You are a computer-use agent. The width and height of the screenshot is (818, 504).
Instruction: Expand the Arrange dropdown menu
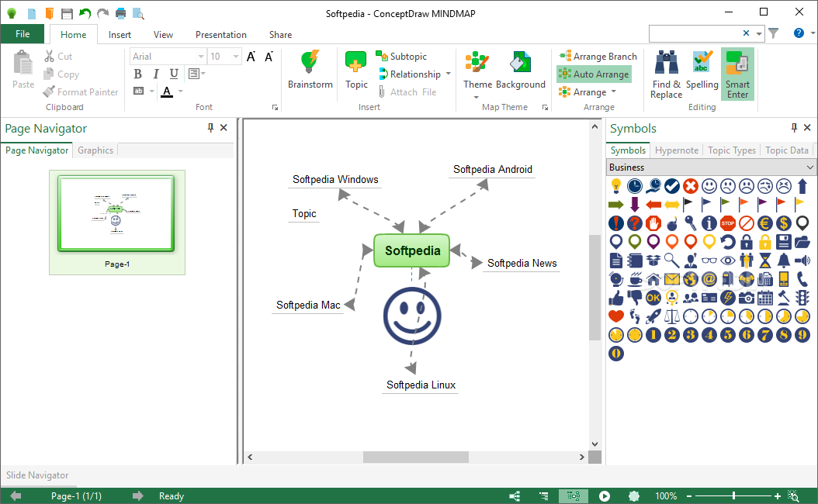coord(613,91)
